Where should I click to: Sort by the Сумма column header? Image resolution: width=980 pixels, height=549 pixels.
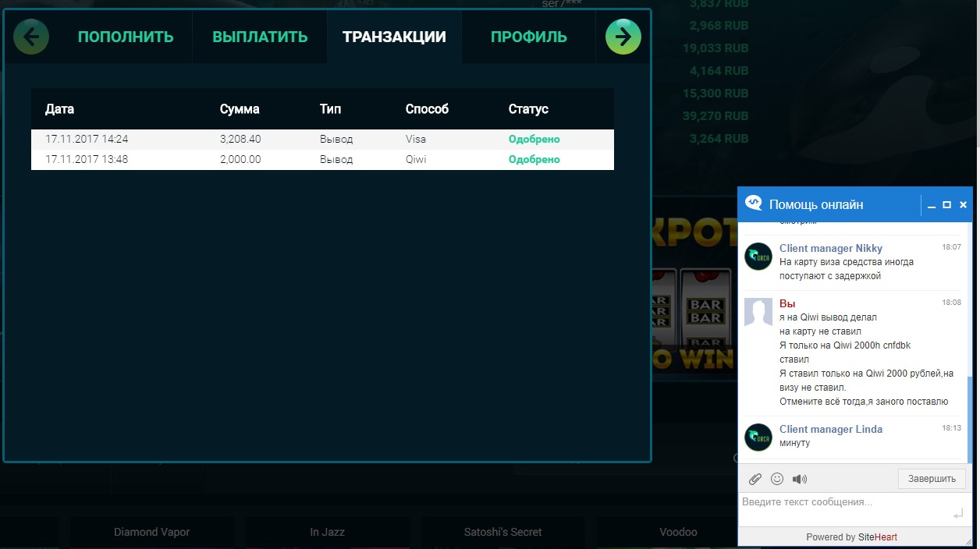(240, 109)
